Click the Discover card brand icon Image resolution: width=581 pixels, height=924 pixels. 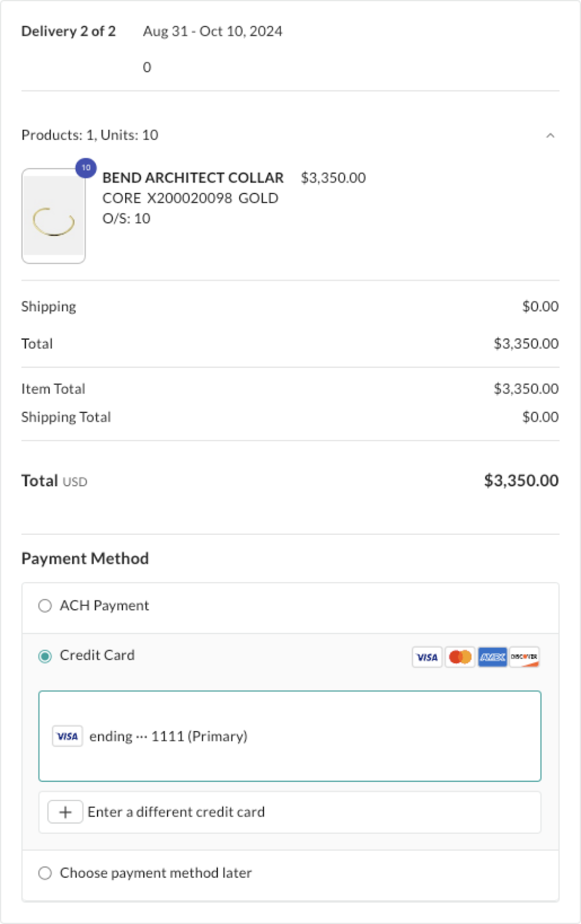click(x=525, y=657)
